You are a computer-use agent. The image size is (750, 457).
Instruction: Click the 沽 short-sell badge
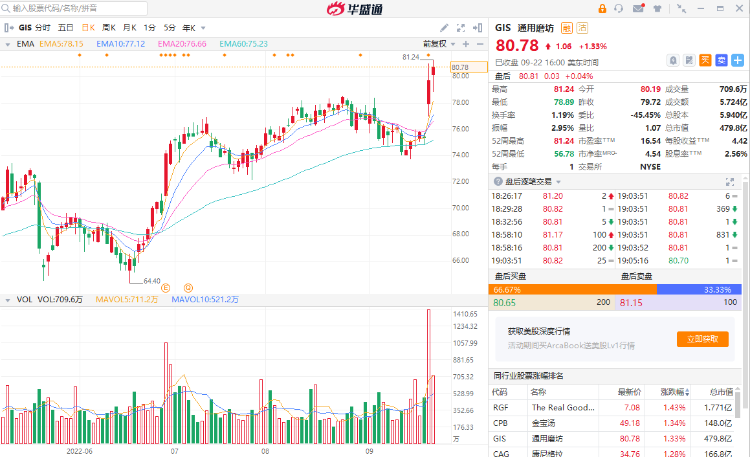coord(582,28)
